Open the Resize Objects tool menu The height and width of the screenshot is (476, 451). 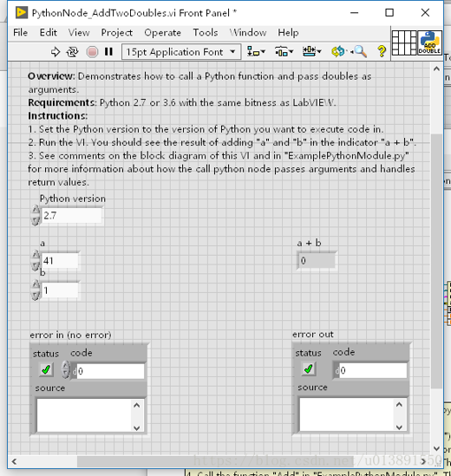point(312,52)
